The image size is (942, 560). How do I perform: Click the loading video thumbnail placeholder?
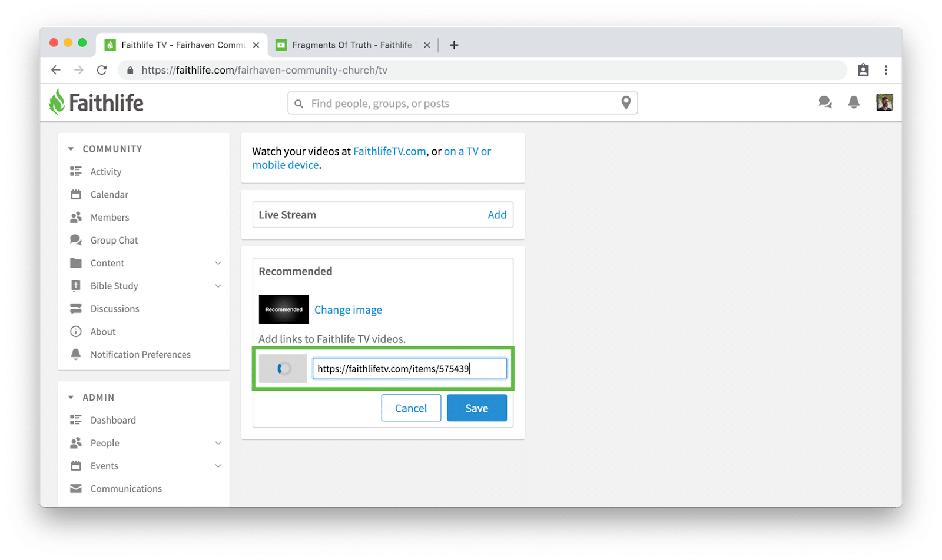pyautogui.click(x=283, y=368)
